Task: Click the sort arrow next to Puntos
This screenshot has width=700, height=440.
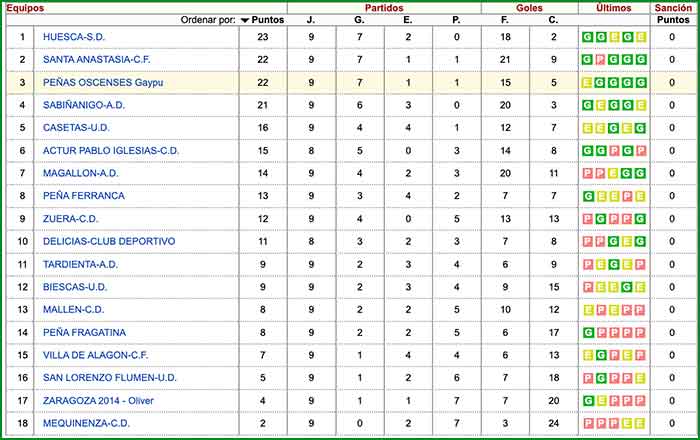Action: pyautogui.click(x=245, y=19)
